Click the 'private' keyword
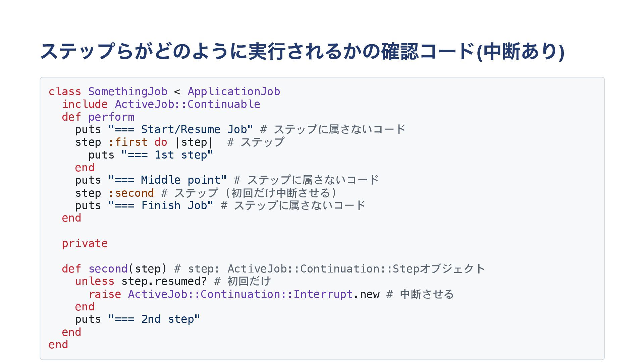Viewport: 644px width, 362px height. 85,243
